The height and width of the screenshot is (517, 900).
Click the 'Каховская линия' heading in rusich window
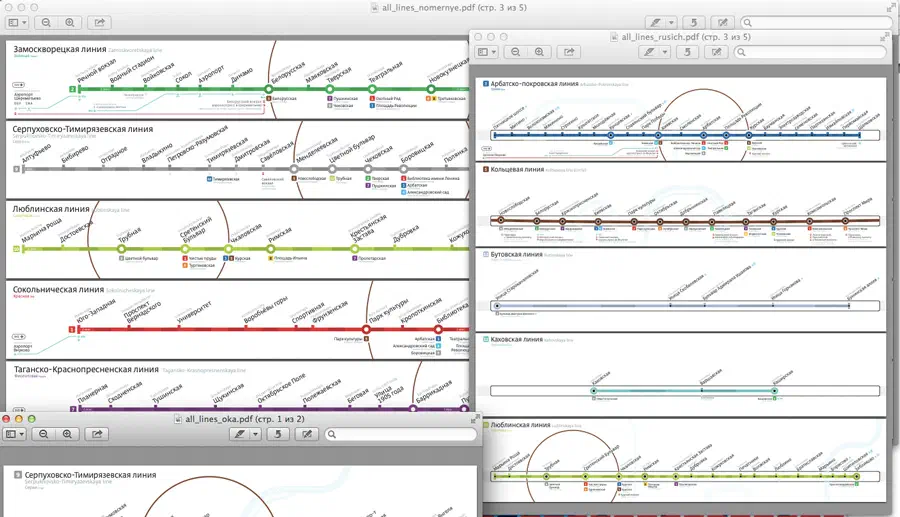(x=517, y=339)
